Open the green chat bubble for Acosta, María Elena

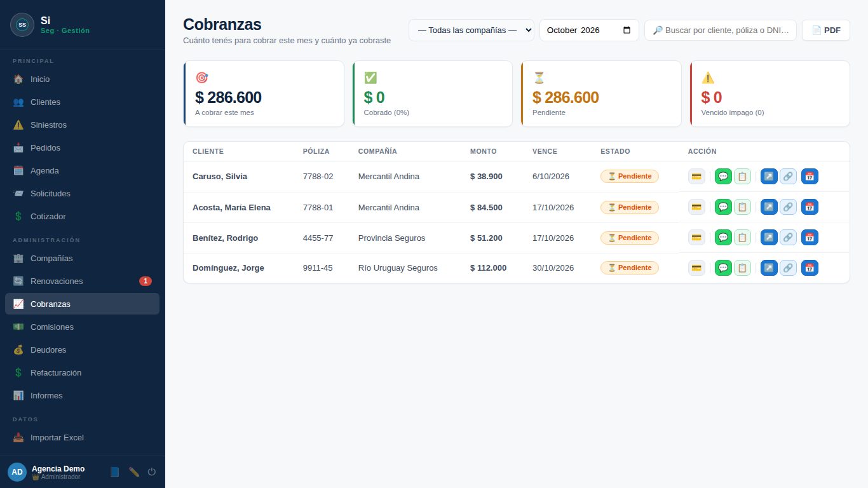click(723, 207)
